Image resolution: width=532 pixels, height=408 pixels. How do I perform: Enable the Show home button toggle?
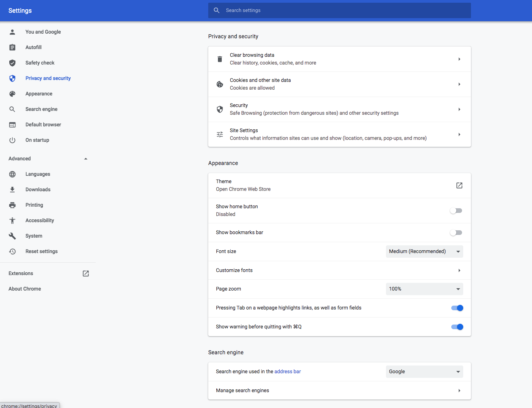pos(456,211)
